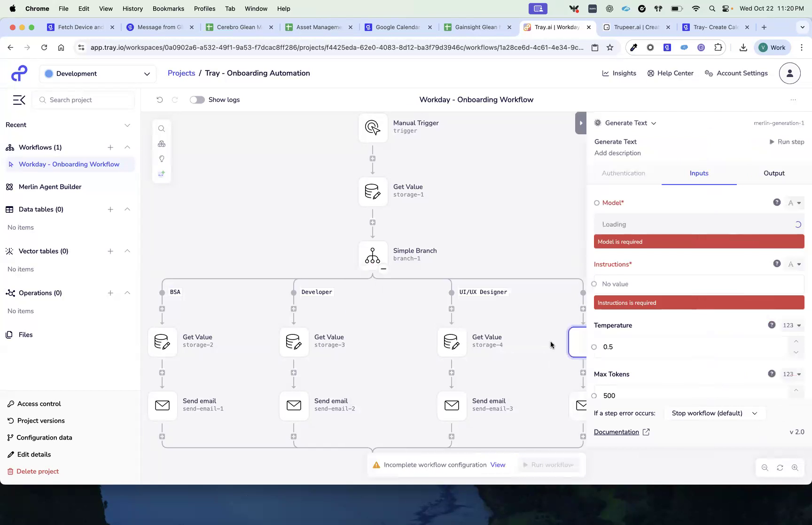Image resolution: width=812 pixels, height=525 pixels.
Task: Open the Merlin Agent Builder sidebar icon
Action: tap(9, 186)
